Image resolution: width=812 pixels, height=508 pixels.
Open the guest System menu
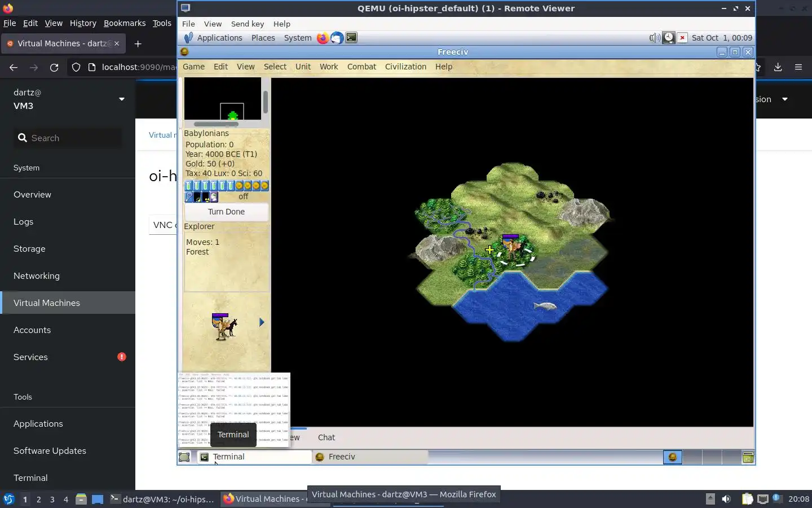click(x=298, y=38)
